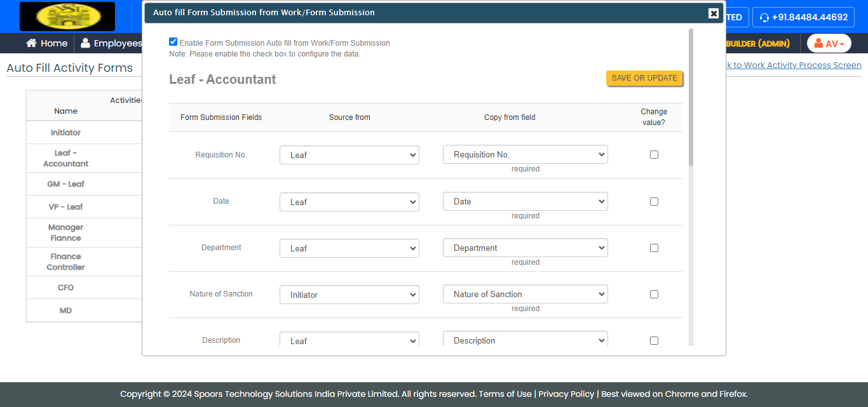This screenshot has height=407, width=868.
Task: Click the Home icon in navbar
Action: click(x=31, y=43)
